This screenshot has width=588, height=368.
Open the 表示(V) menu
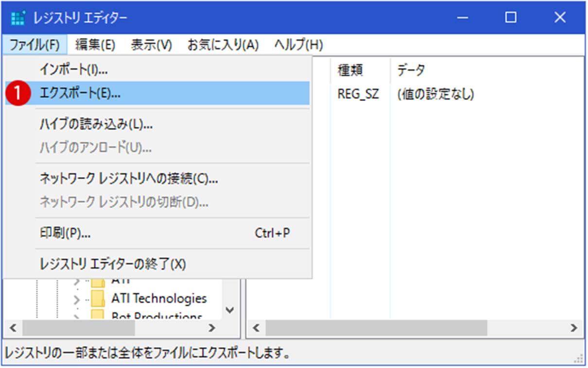pos(151,45)
